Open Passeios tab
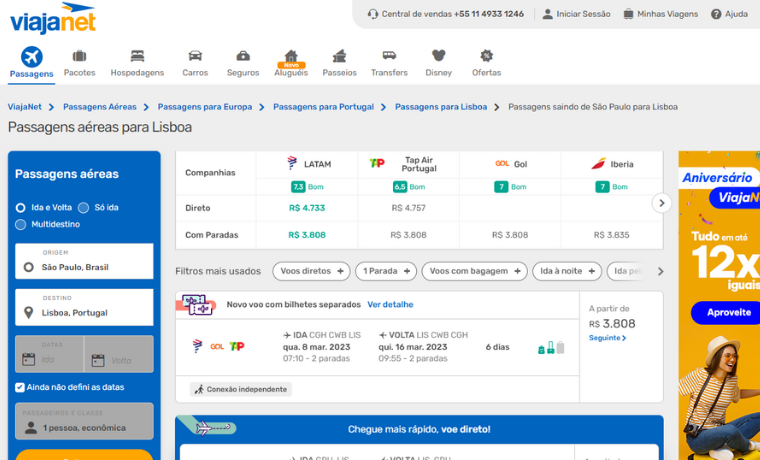The width and height of the screenshot is (760, 460). pyautogui.click(x=339, y=63)
